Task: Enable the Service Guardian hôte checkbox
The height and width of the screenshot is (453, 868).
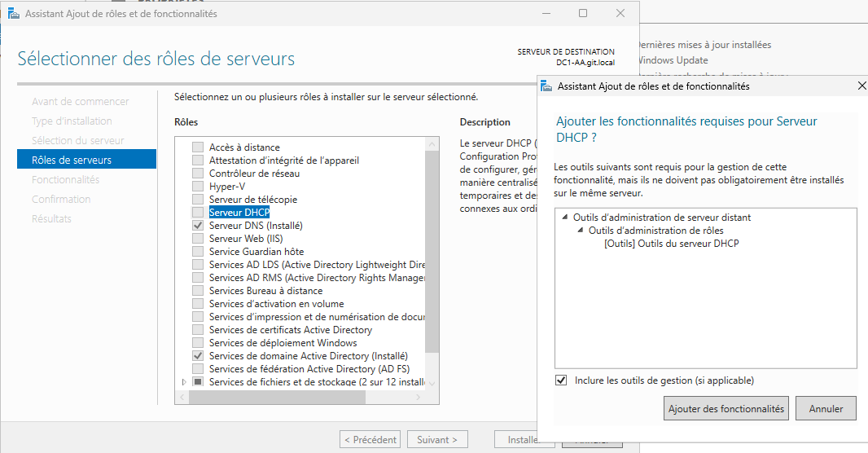Action: (198, 252)
